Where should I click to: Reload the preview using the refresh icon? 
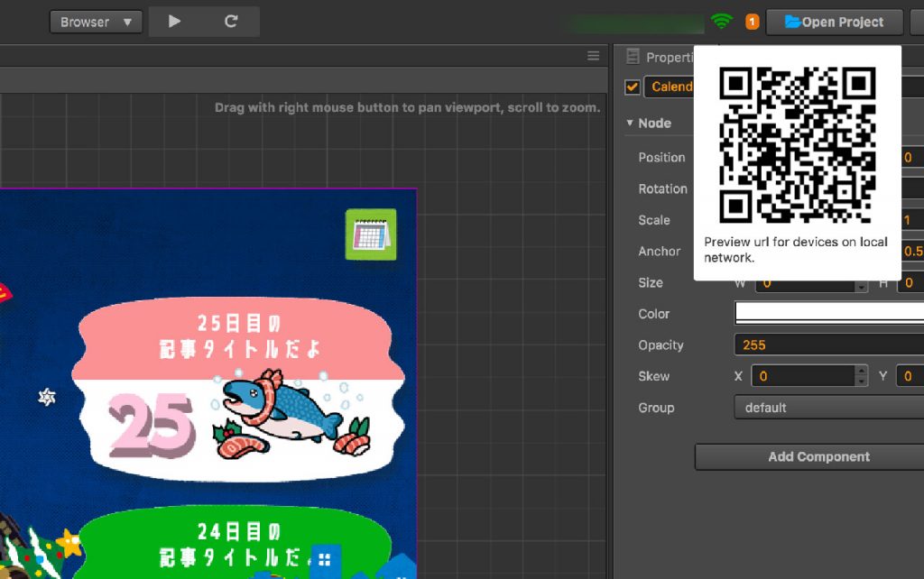(x=233, y=21)
